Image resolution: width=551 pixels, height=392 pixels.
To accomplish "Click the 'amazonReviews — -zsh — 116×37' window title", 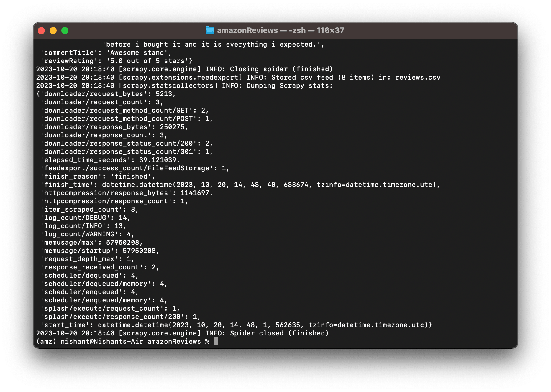I will (281, 30).
